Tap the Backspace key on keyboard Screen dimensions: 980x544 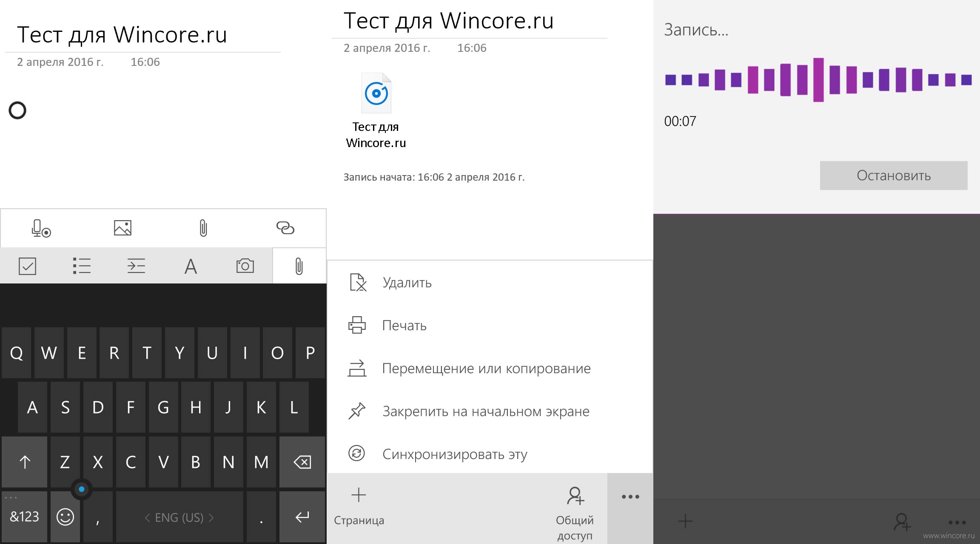pos(302,462)
